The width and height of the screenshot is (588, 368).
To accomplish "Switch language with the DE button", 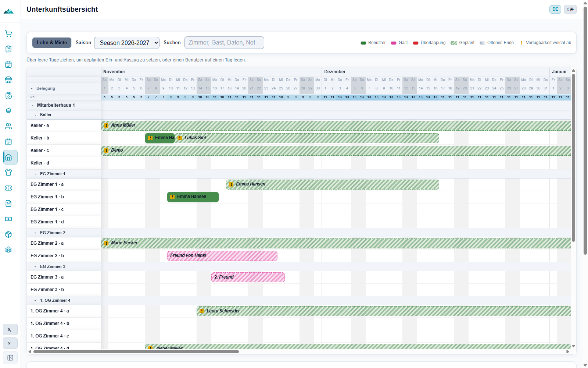I will coord(555,9).
